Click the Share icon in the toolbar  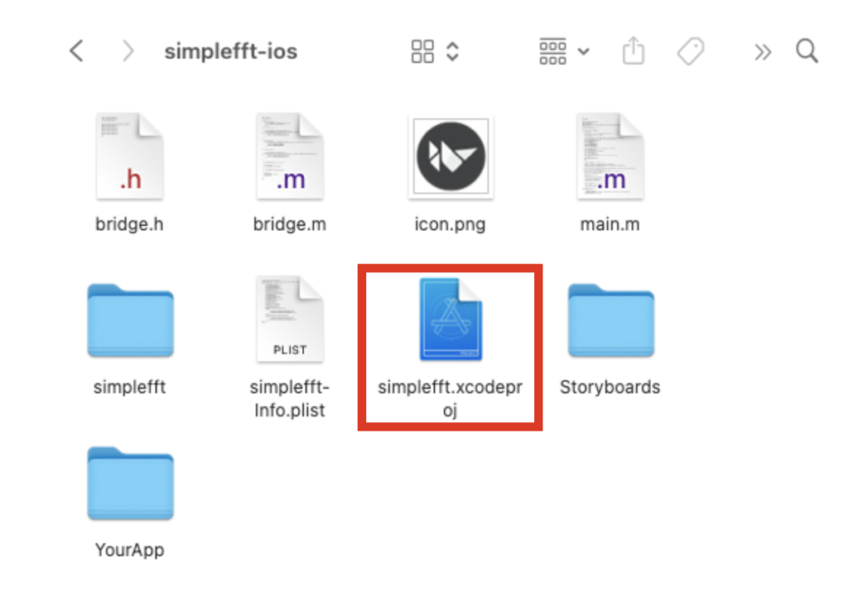click(x=633, y=51)
